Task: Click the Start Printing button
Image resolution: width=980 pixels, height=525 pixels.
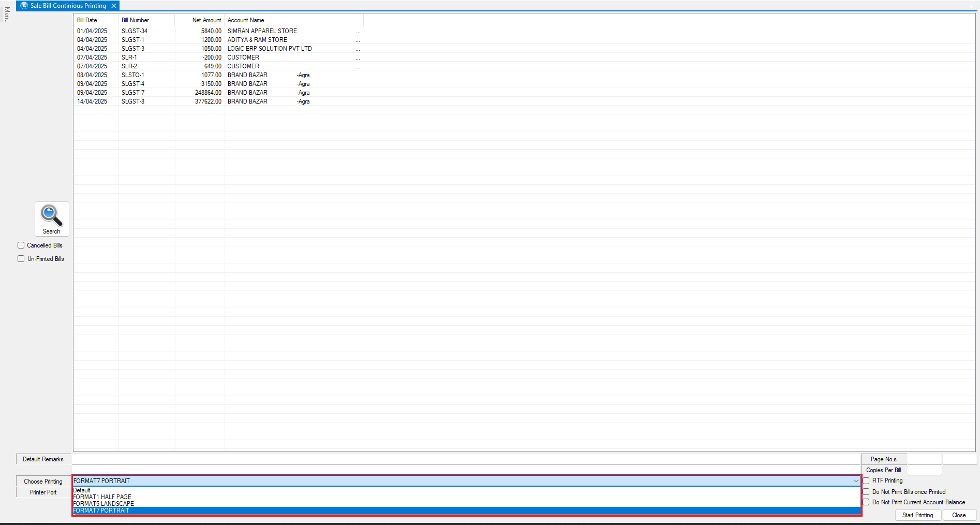Action: pos(917,515)
